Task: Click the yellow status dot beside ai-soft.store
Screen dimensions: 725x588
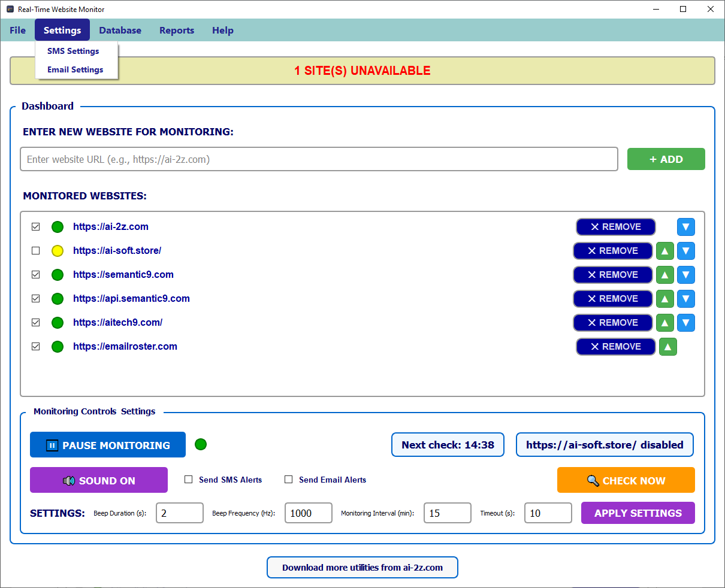Action: [x=58, y=251]
